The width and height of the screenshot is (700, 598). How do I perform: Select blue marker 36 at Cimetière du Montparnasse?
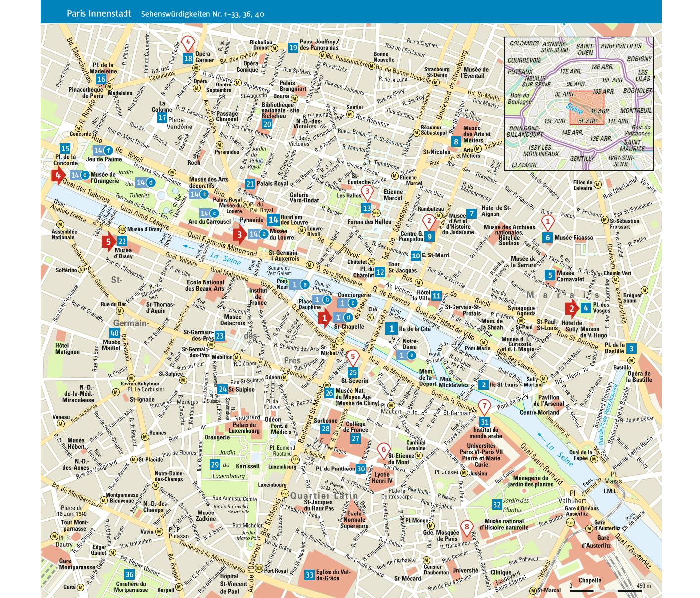(x=129, y=575)
